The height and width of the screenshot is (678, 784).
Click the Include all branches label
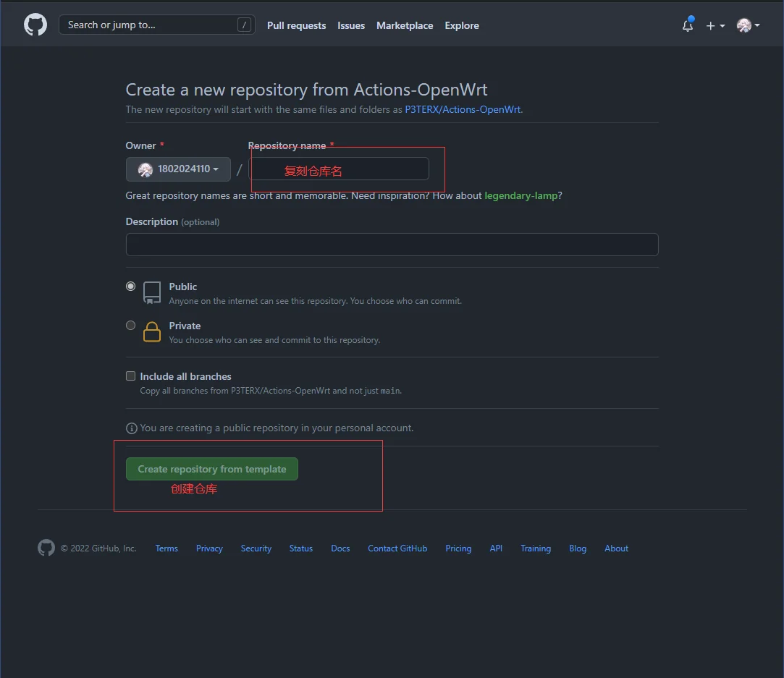[185, 376]
